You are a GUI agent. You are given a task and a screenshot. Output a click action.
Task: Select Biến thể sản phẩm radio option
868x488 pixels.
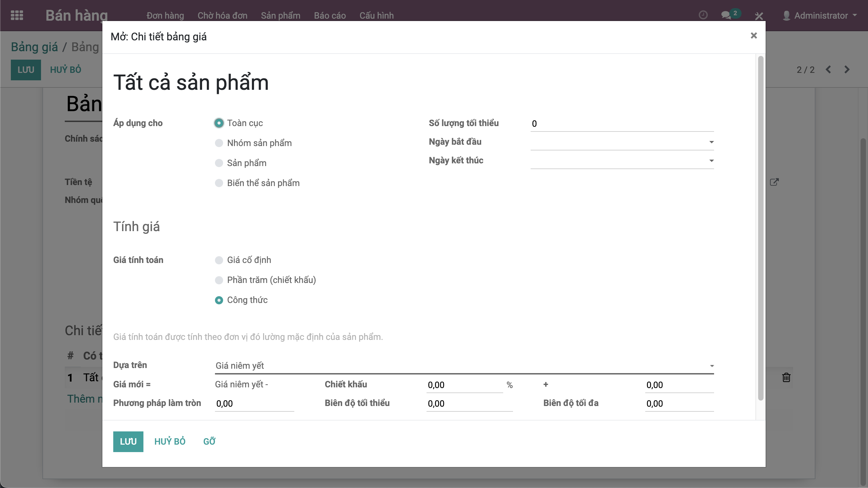click(219, 183)
